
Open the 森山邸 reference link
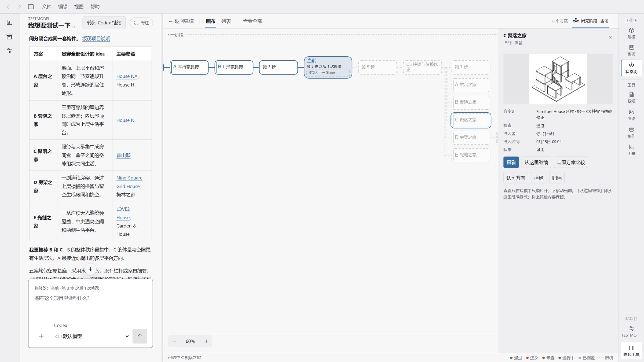pos(123,155)
